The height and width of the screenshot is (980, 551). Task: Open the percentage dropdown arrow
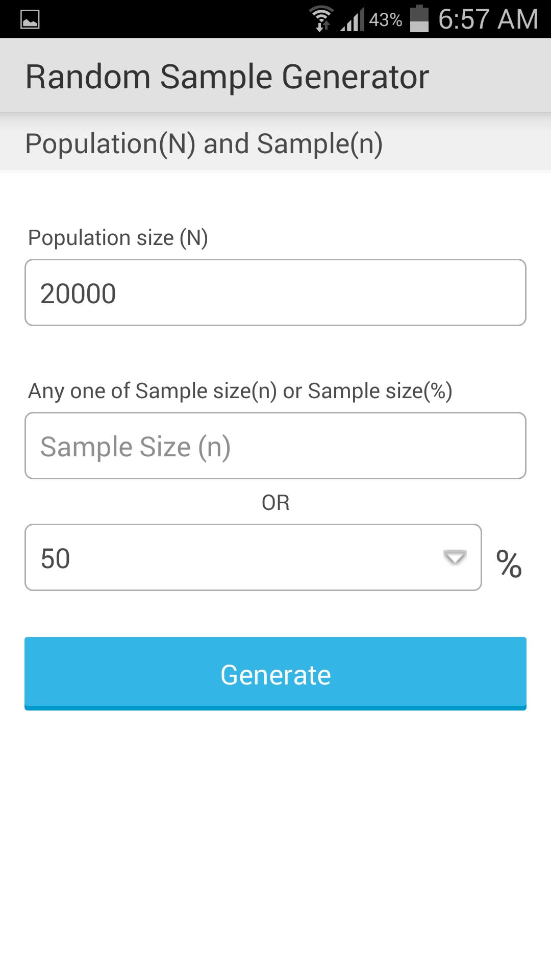click(455, 557)
